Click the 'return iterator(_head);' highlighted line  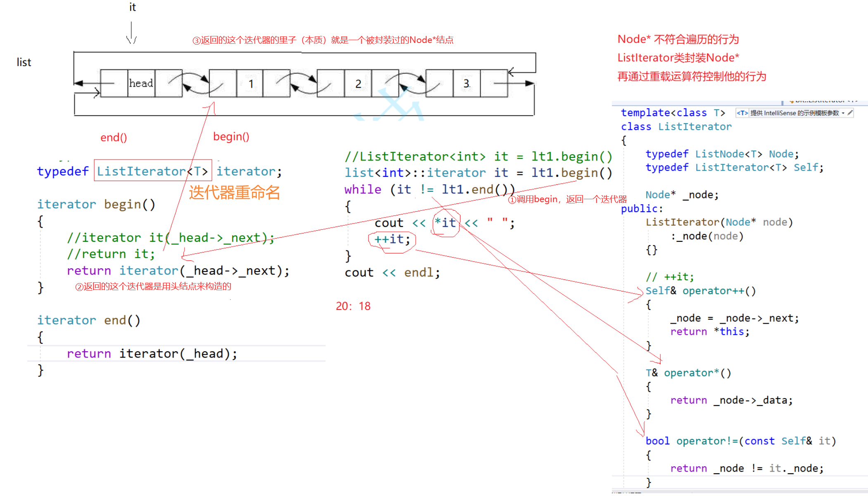(152, 354)
